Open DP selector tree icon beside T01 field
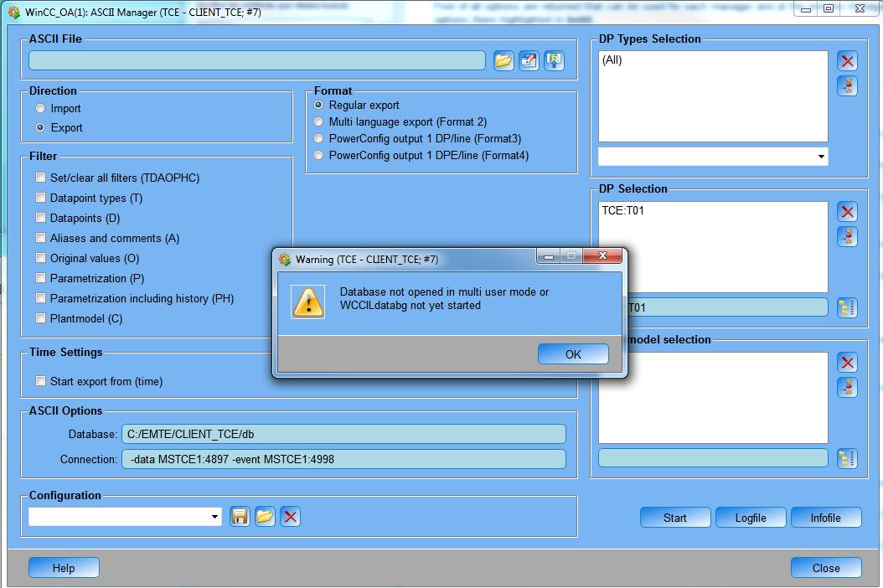The image size is (883, 588). [847, 307]
